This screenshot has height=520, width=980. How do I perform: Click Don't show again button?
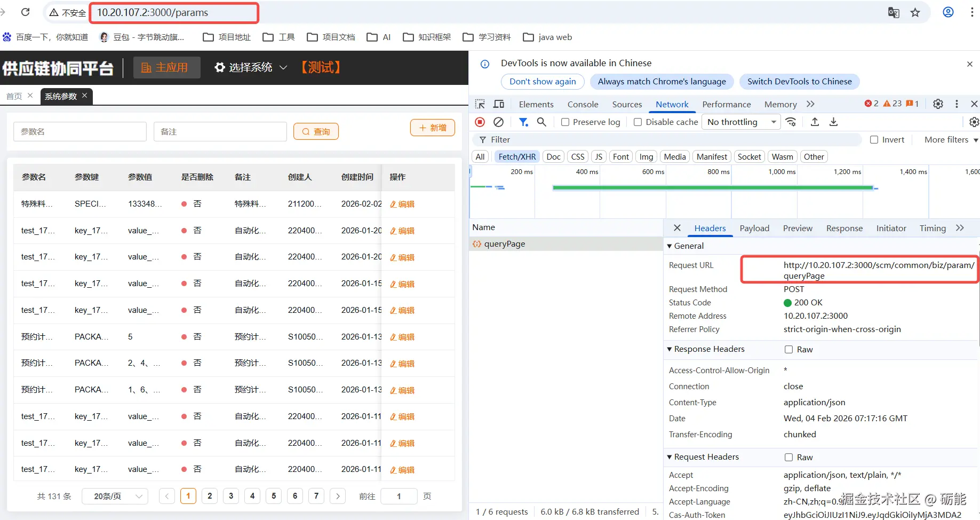pyautogui.click(x=543, y=82)
